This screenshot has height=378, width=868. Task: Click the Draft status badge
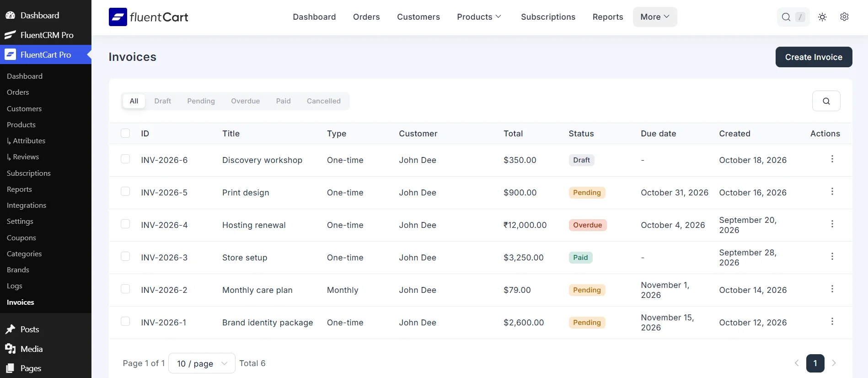582,160
